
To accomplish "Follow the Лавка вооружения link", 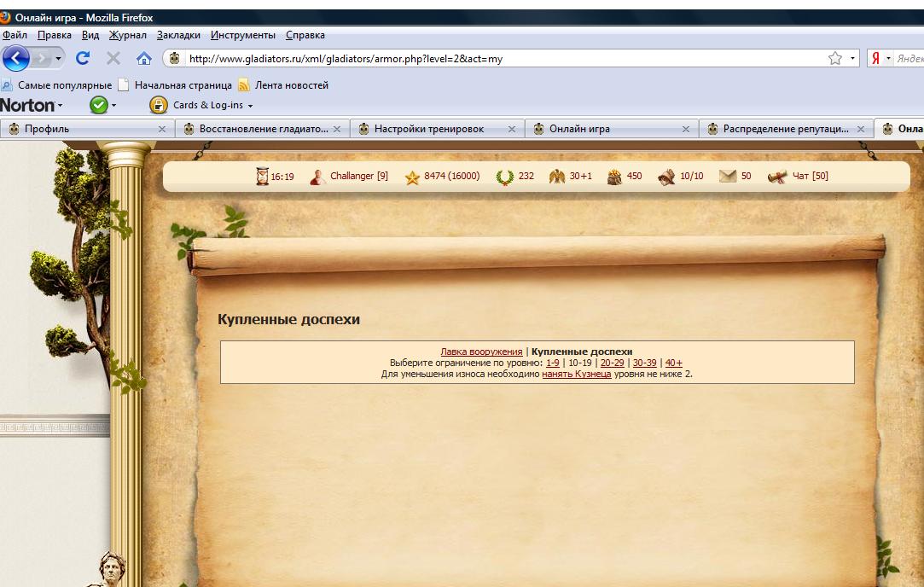I will coord(481,352).
